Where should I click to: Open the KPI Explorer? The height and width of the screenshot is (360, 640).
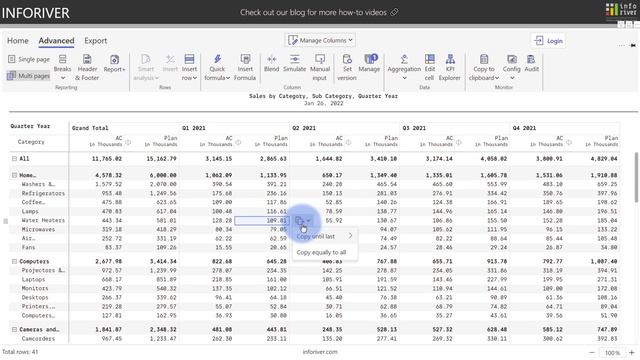point(450,68)
